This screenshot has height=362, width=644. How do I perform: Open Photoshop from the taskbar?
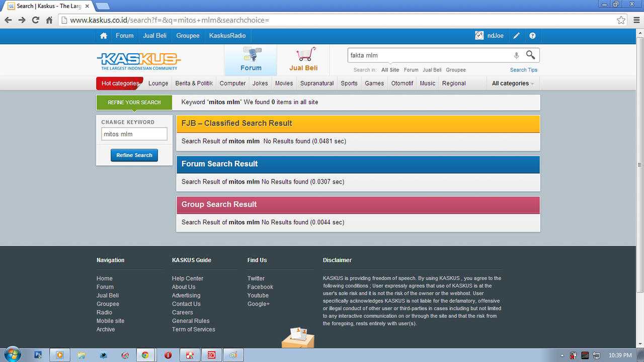click(x=38, y=355)
